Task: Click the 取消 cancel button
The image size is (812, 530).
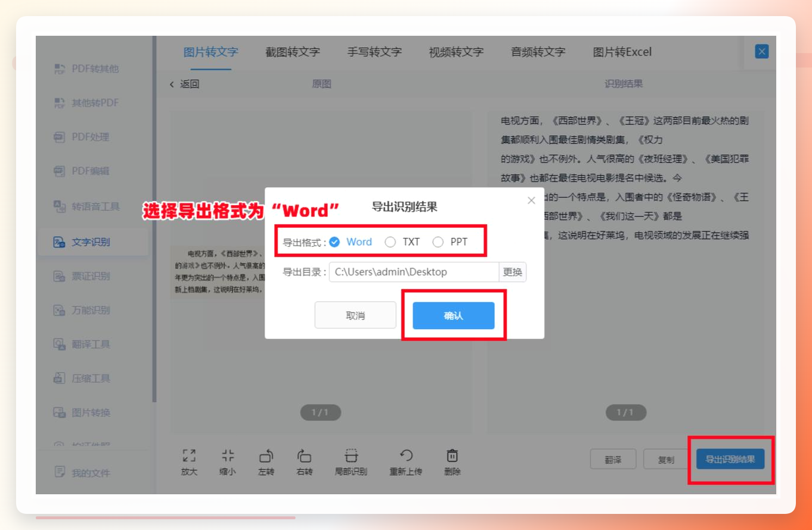Action: click(x=355, y=315)
